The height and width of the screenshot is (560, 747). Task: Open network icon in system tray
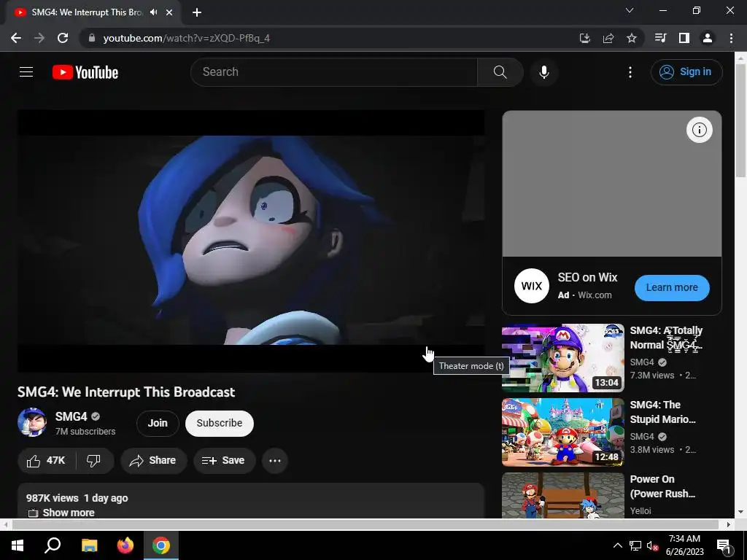pyautogui.click(x=635, y=545)
